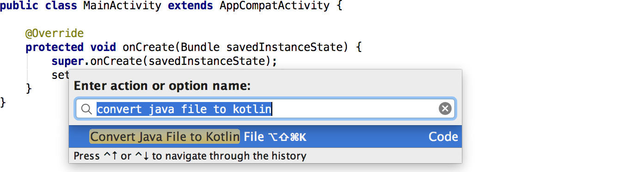Screen dimensions: 644x172
Task: Click the onCreate method name in its declaration
Action: 148,47
